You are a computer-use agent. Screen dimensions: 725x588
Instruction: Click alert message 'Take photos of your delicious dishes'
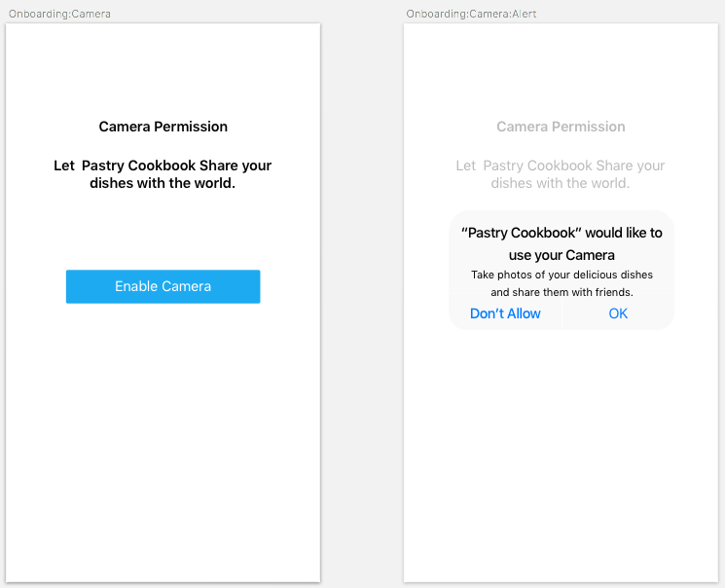coord(562,283)
